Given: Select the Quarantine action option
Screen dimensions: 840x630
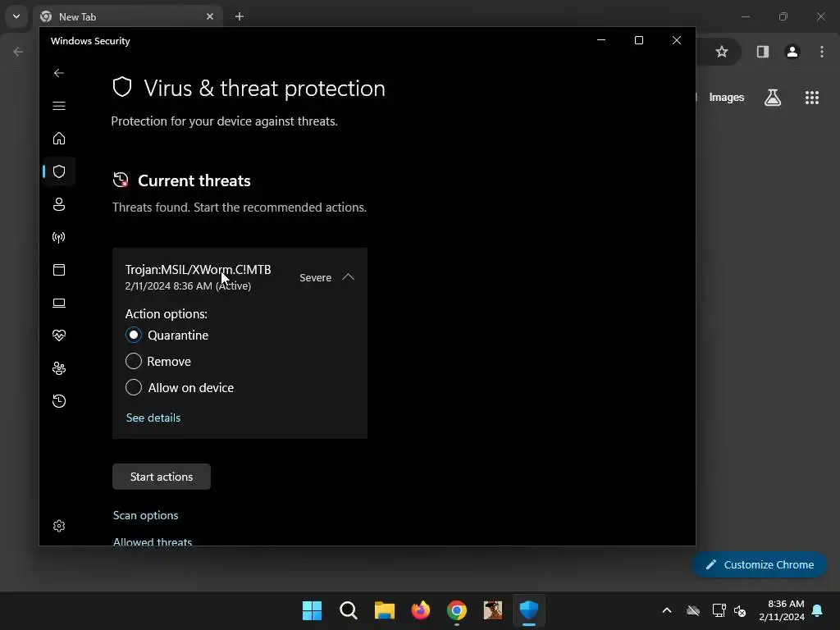Looking at the screenshot, I should pos(134,335).
